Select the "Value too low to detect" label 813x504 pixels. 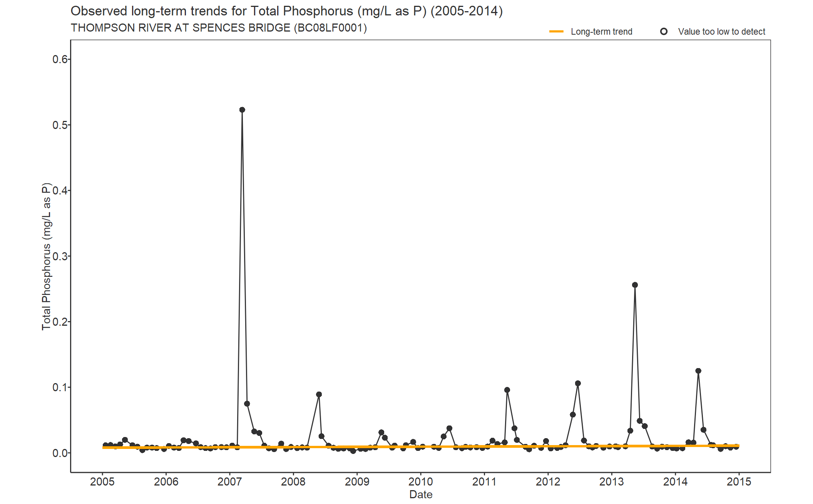click(721, 32)
